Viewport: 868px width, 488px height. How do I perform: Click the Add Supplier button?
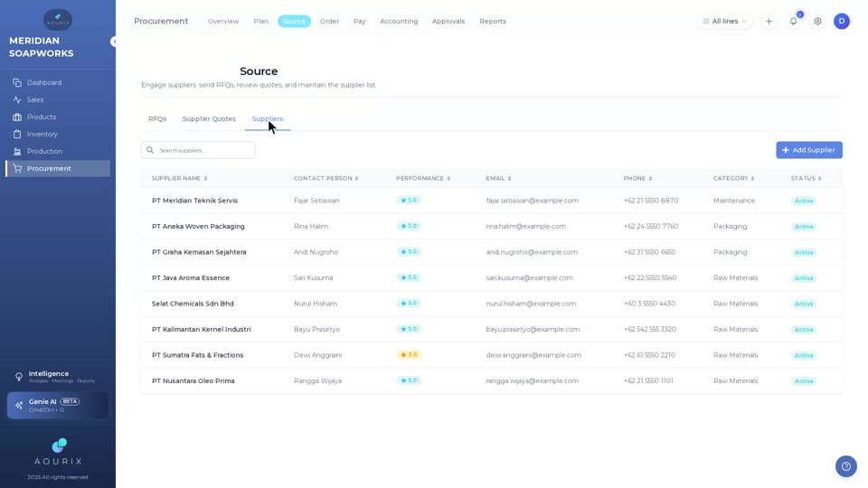(x=808, y=150)
